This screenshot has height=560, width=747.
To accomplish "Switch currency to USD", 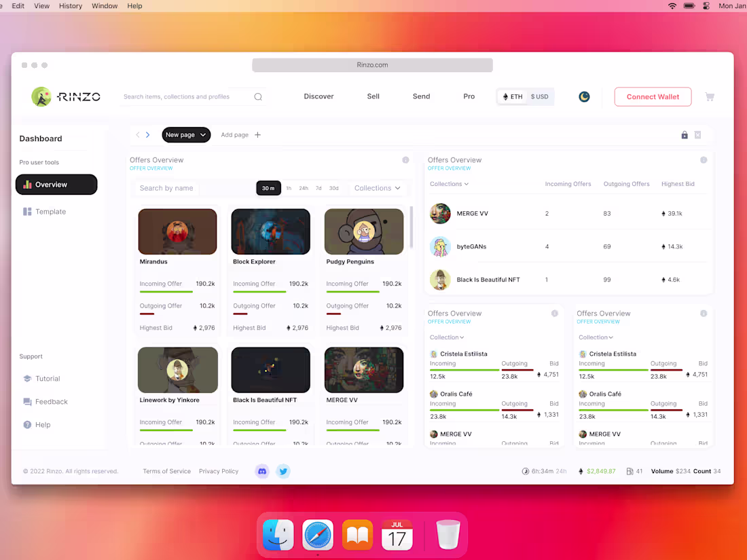I will 539,96.
